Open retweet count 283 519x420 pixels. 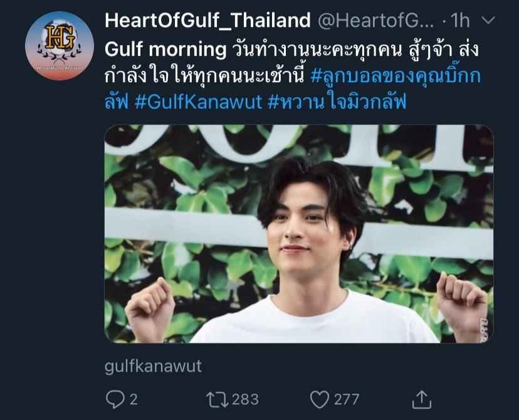click(x=245, y=399)
